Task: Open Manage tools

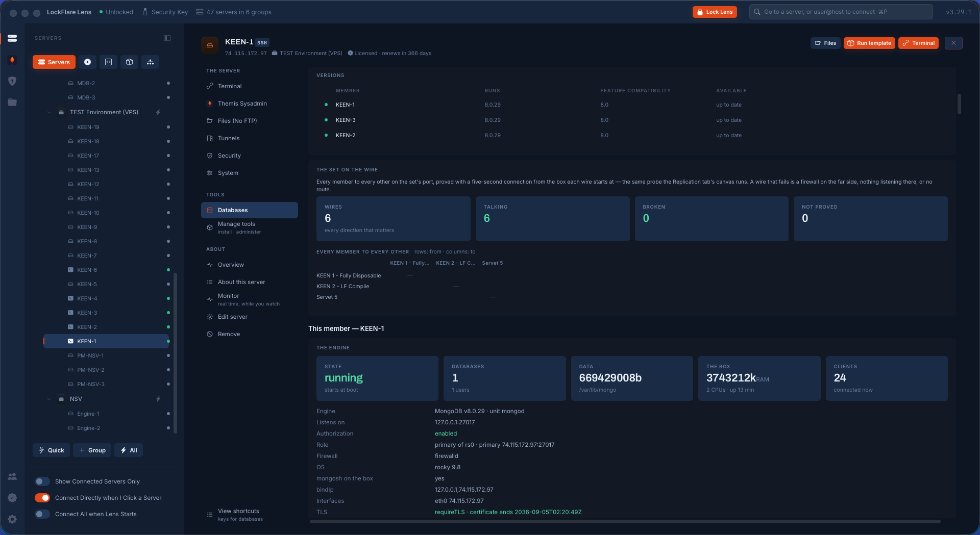Action: coord(250,227)
